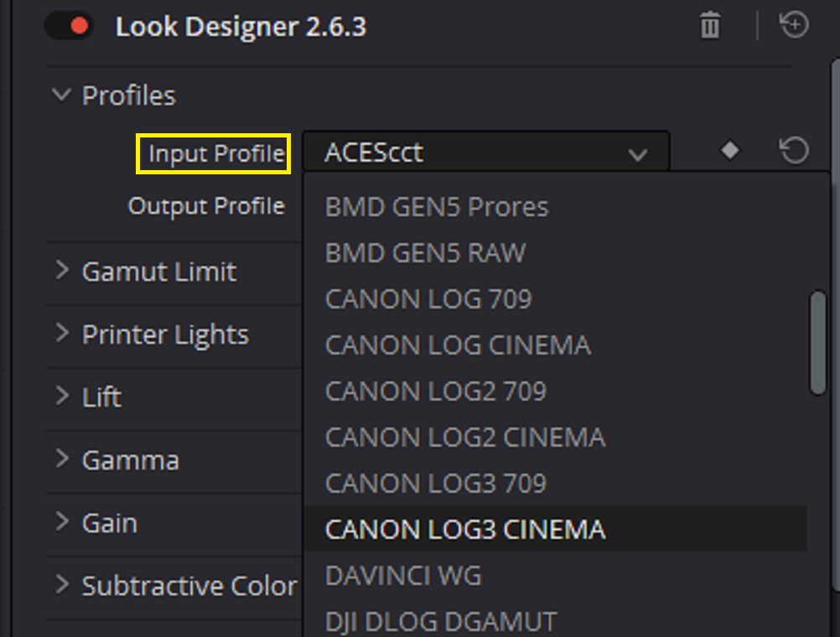Toggle Look Designer 2.6.3 enable switch
The height and width of the screenshot is (637, 840).
click(69, 26)
